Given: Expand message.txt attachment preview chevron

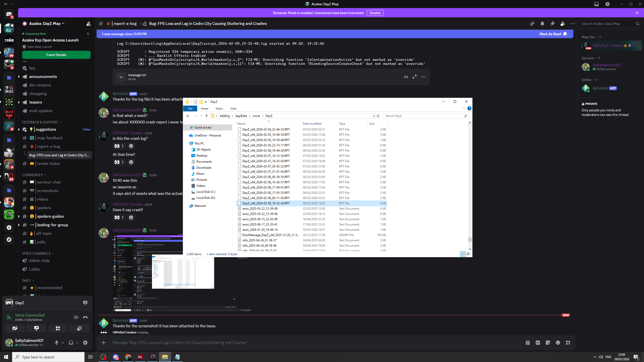Looking at the screenshot, I should point(121,77).
